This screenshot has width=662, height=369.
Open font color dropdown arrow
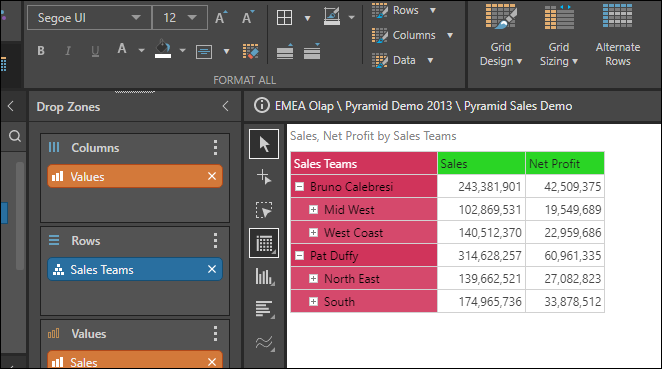coord(141,51)
